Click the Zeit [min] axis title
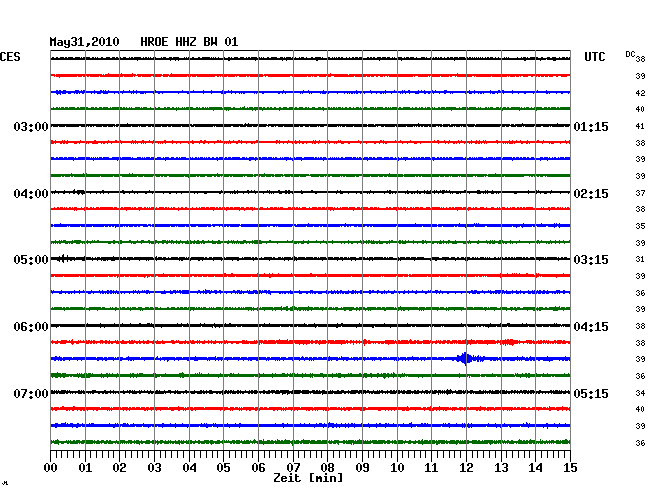The height and width of the screenshot is (494, 650). click(x=308, y=478)
